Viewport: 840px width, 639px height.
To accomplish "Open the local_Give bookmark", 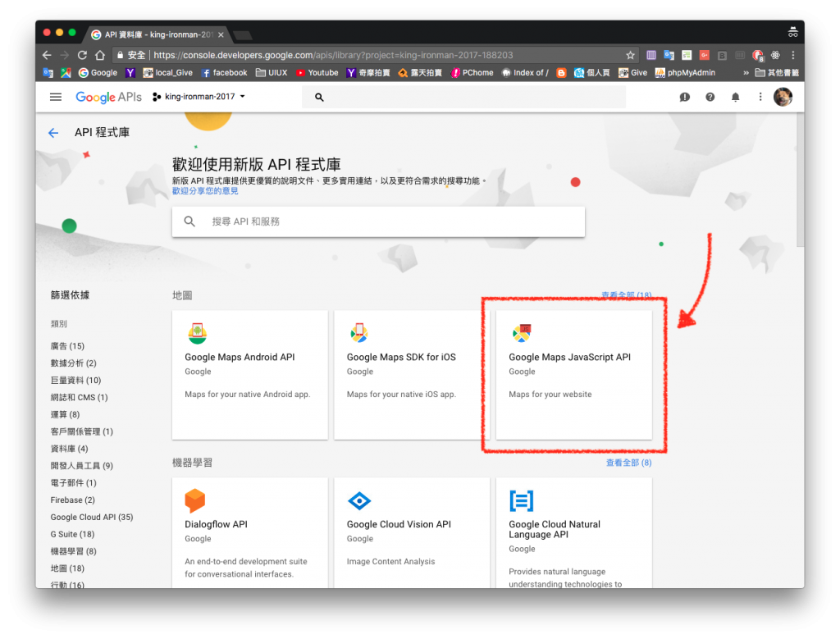I will pyautogui.click(x=167, y=73).
